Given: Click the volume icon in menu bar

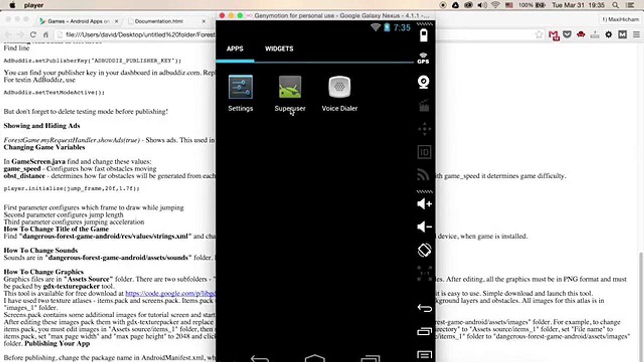Looking at the screenshot, I should click(x=482, y=5).
